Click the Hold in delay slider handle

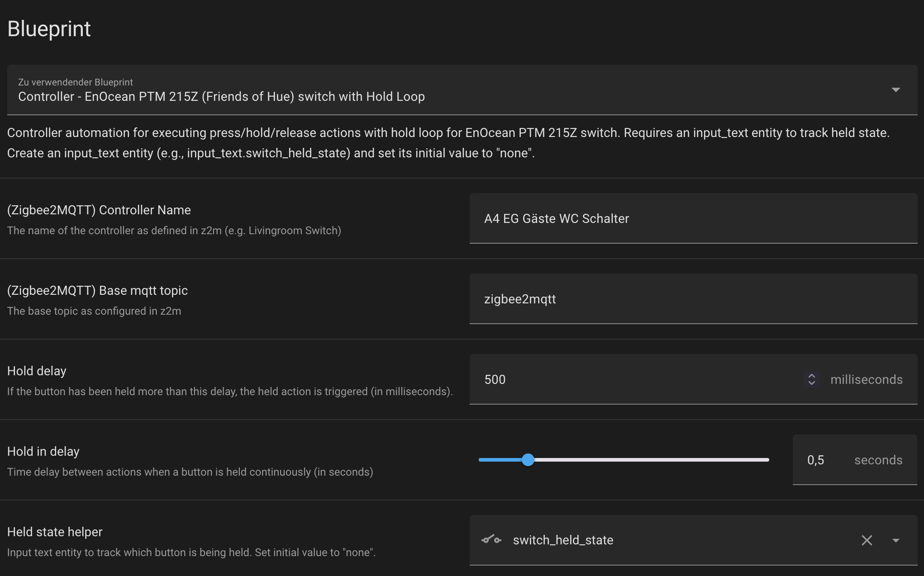[x=528, y=460]
